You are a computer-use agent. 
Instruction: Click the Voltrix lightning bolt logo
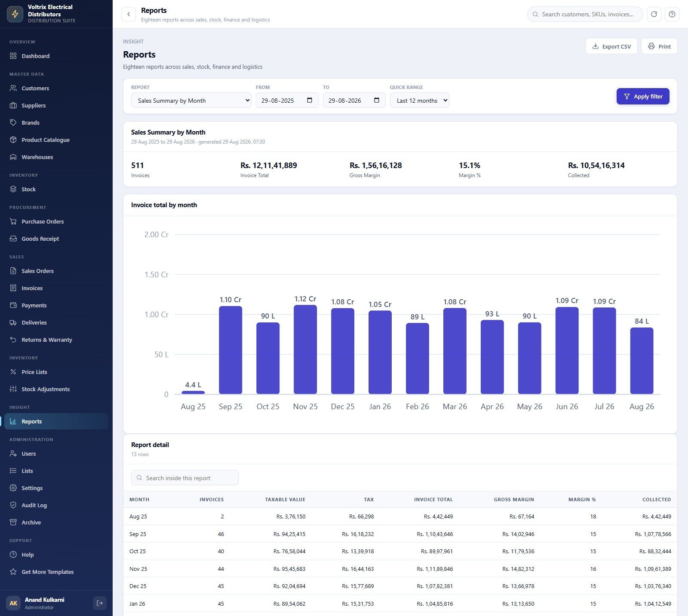pos(15,14)
